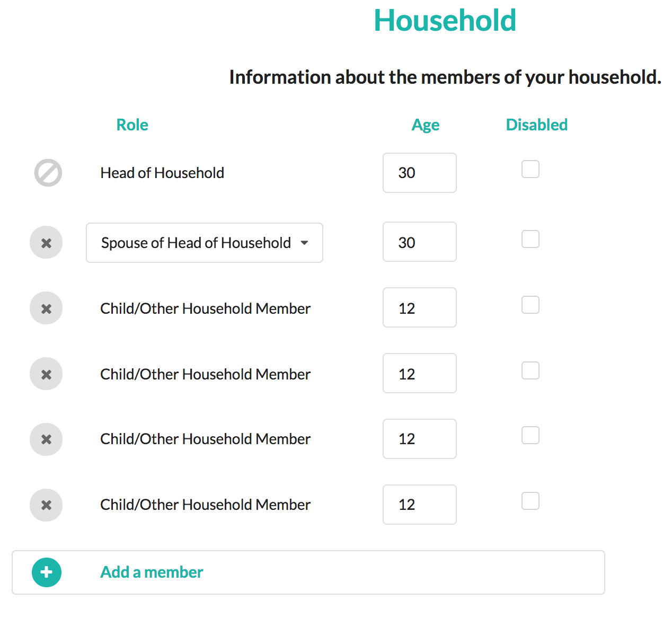Remove the fourth Child/Other Household Member

46,505
